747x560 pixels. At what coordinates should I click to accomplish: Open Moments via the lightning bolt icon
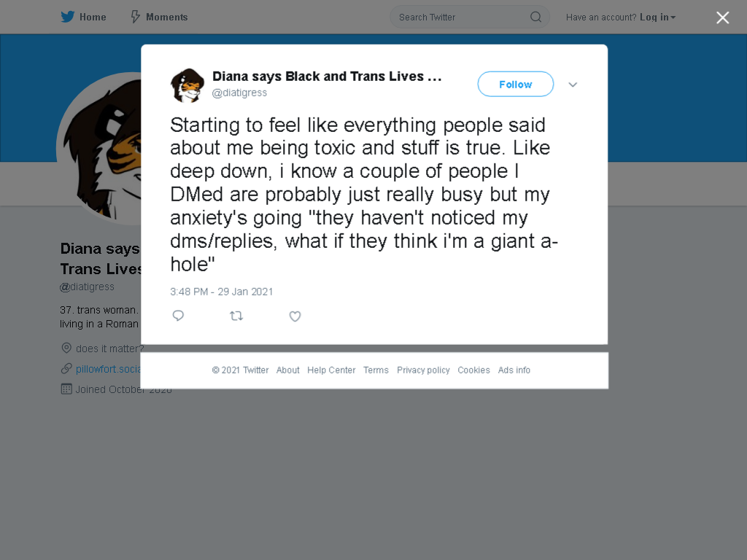(135, 17)
